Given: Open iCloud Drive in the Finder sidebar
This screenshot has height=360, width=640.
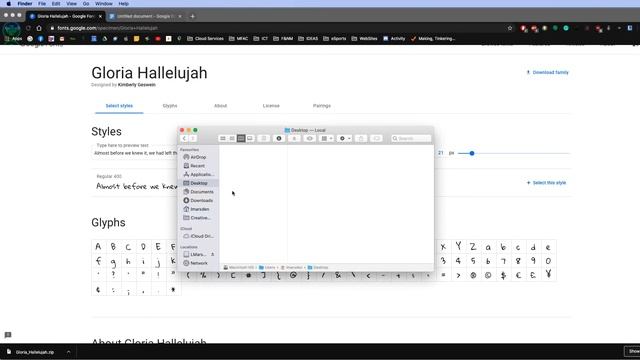Looking at the screenshot, I should pyautogui.click(x=198, y=236).
